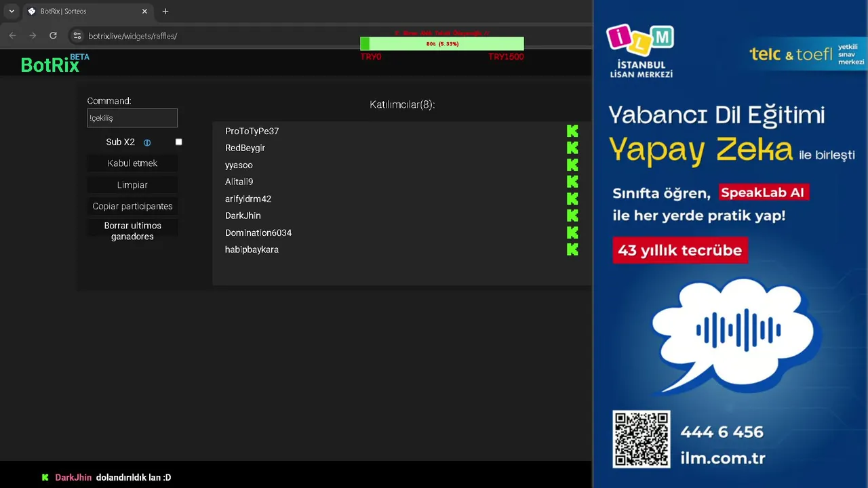Select participant Alitali9
Screen dimensions: 868x488
point(239,182)
